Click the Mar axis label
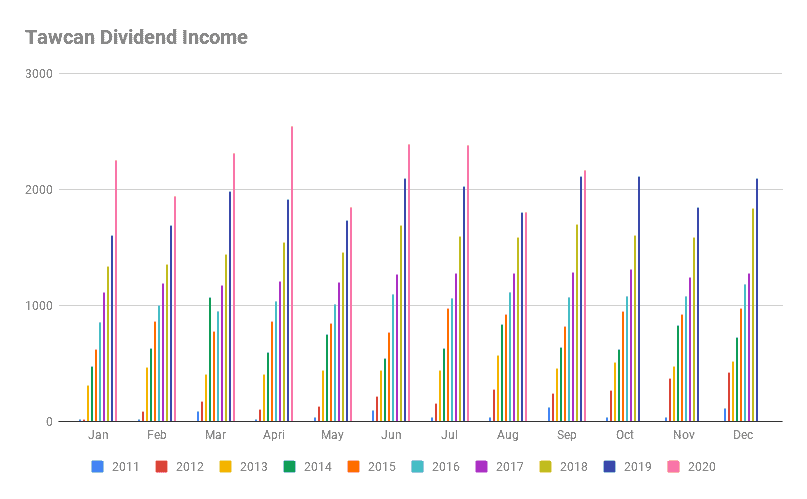This screenshot has width=807, height=499. 215,435
